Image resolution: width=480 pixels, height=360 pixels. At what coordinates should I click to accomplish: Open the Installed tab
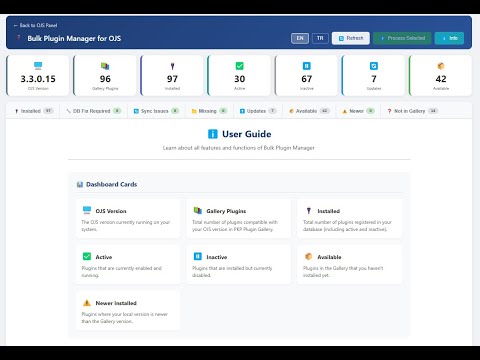tap(34, 111)
